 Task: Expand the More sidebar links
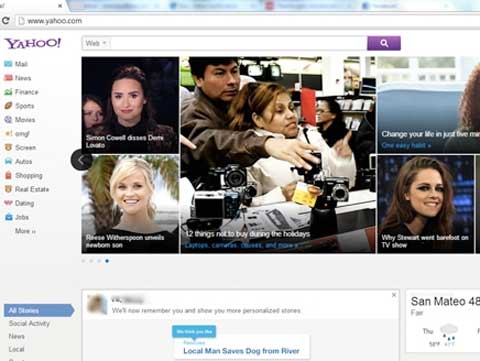coord(25,231)
